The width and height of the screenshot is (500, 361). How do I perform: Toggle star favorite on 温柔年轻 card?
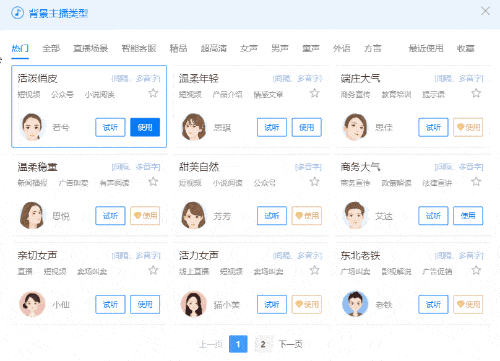point(314,93)
